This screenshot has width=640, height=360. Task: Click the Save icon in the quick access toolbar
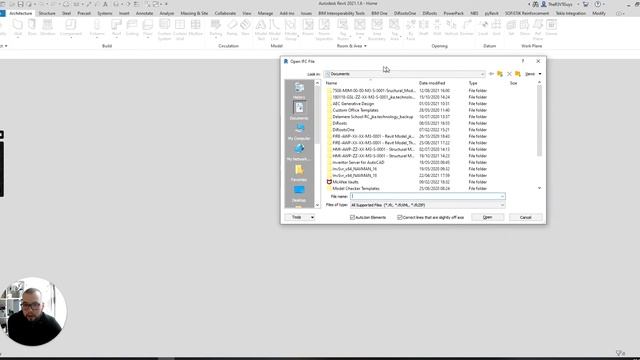pos(20,4)
